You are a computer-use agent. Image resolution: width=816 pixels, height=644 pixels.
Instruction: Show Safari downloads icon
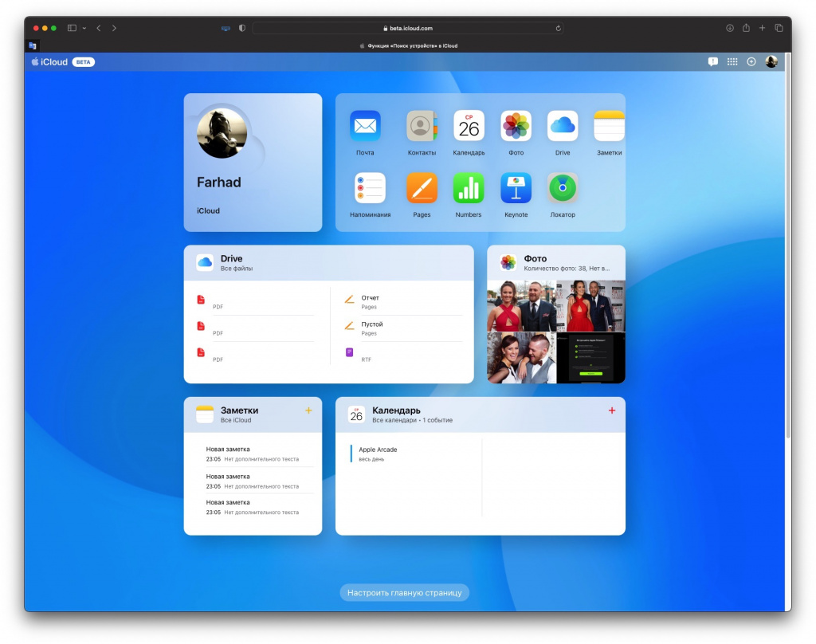730,28
